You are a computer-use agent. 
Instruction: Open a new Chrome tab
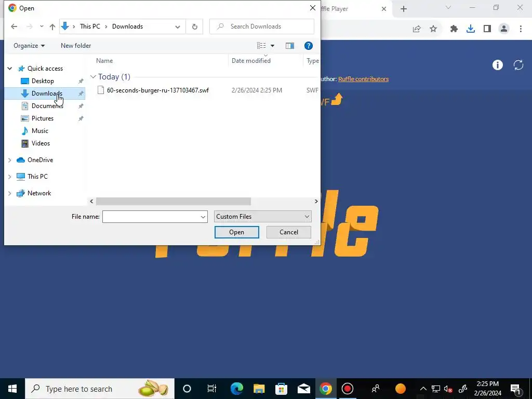pyautogui.click(x=403, y=9)
